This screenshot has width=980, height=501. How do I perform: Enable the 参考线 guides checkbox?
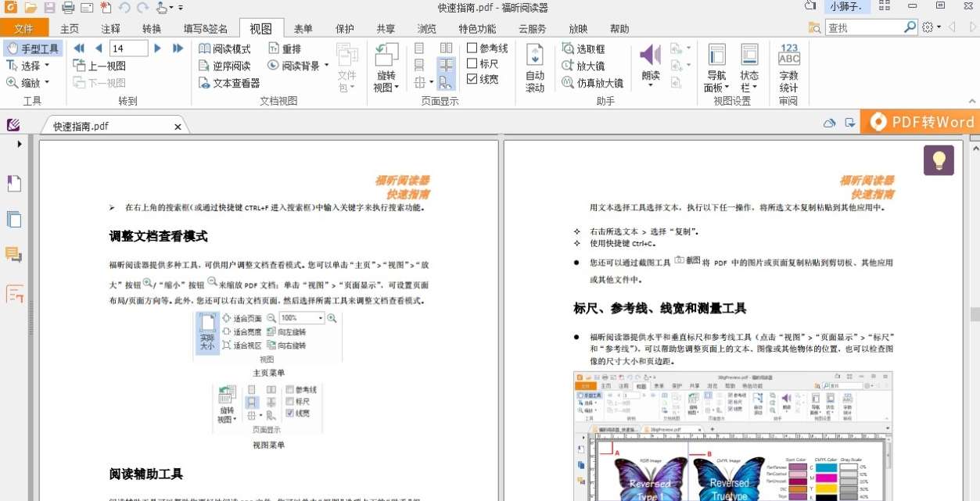(472, 48)
